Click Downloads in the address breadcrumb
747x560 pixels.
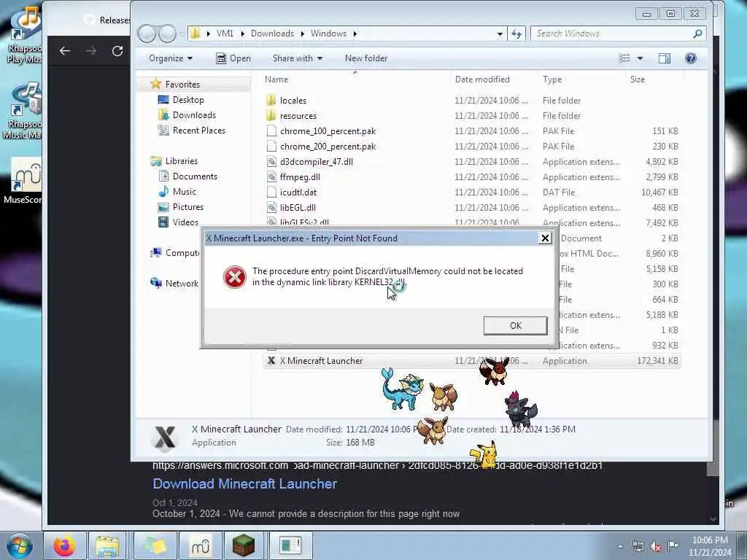pos(272,34)
